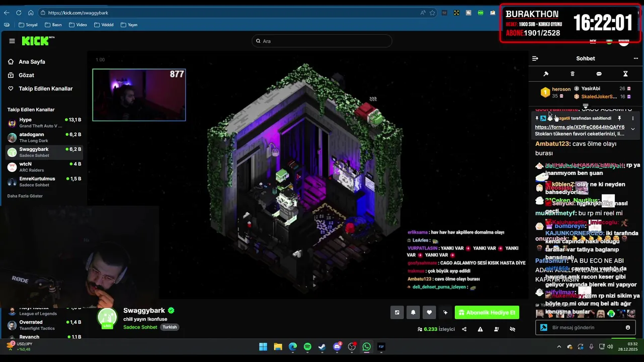Report stream with warning triangle icon
The height and width of the screenshot is (362, 644).
tap(480, 329)
